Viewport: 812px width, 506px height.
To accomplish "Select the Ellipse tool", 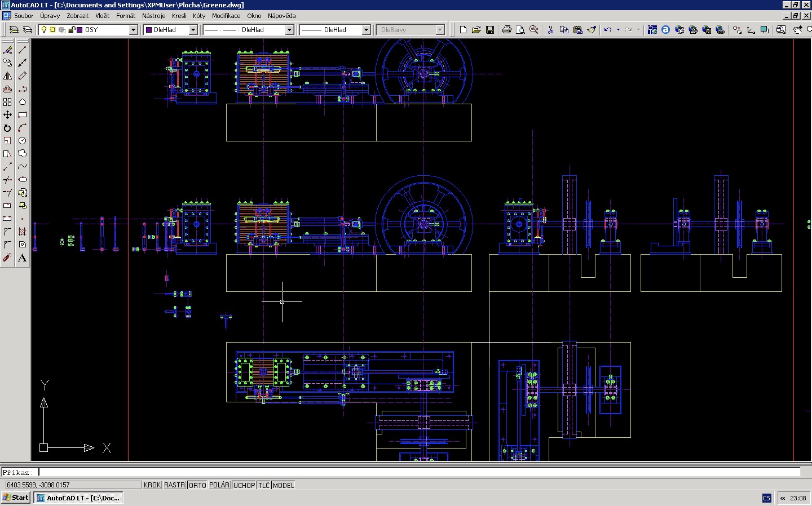I will coord(23,180).
